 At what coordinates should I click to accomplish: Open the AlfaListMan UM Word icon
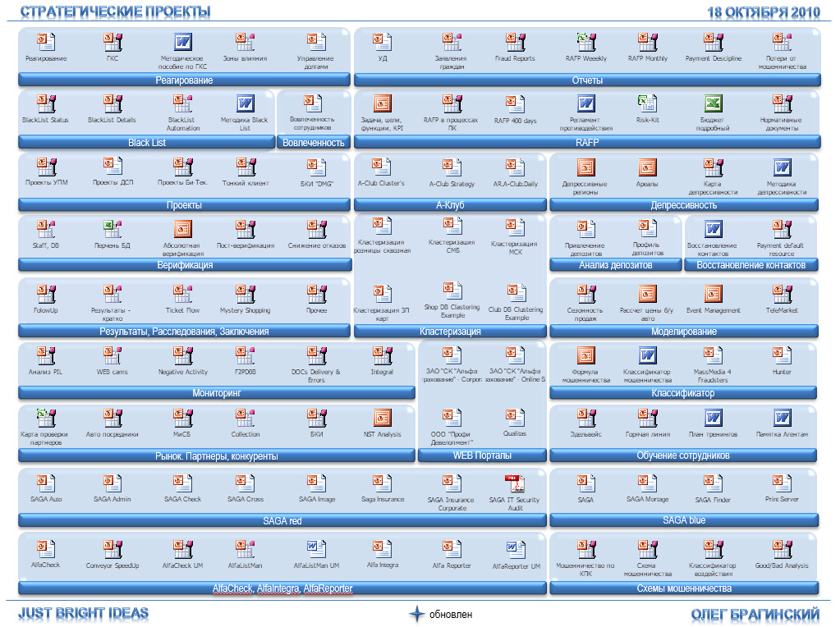(x=317, y=549)
